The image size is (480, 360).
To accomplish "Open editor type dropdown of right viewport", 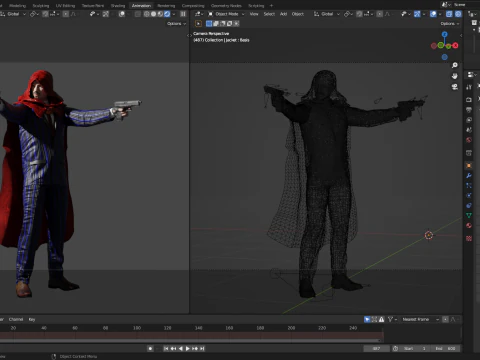I will pos(199,14).
